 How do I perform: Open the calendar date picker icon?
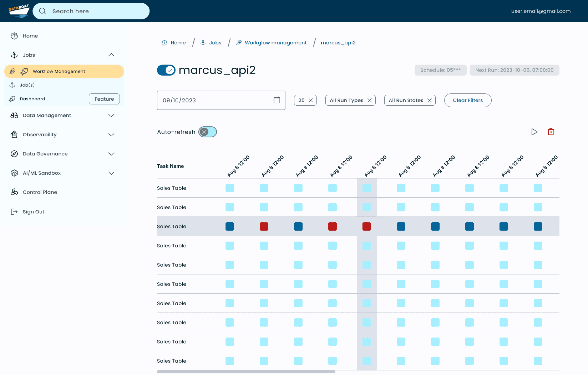pos(277,100)
